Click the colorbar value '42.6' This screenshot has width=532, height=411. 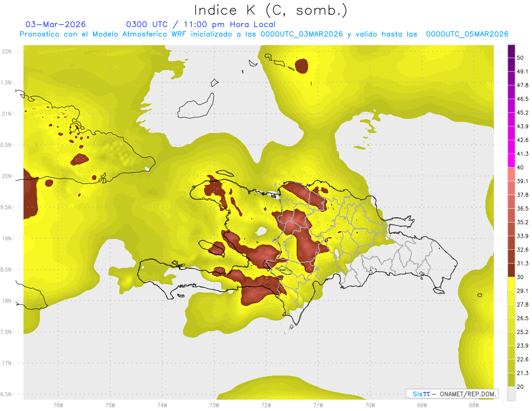(523, 140)
